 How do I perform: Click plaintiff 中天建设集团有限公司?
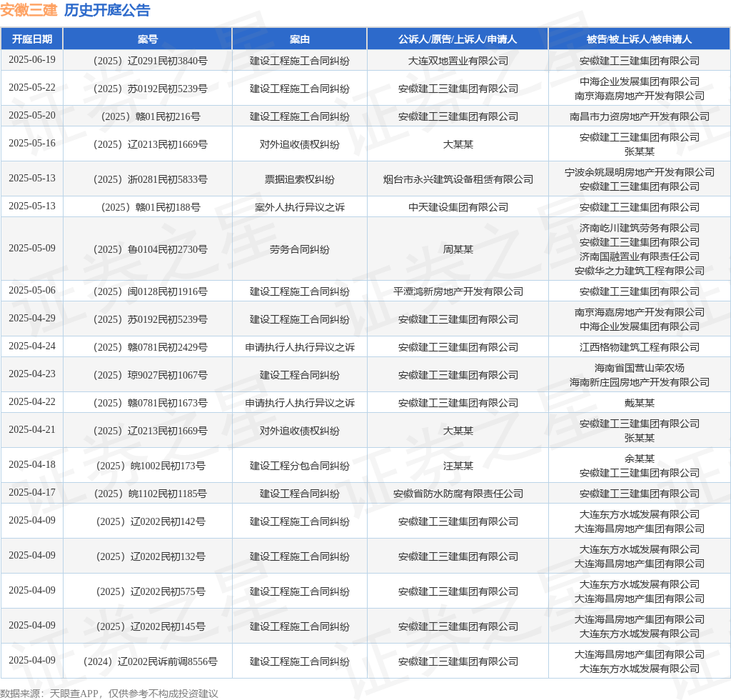point(458,207)
